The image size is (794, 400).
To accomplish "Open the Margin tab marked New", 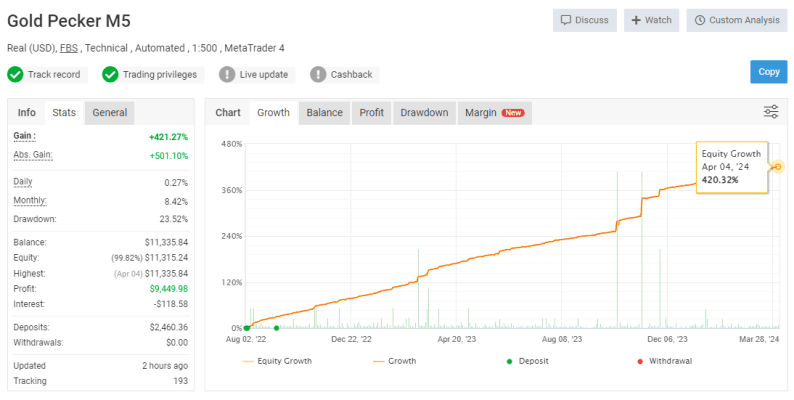I will (x=495, y=113).
